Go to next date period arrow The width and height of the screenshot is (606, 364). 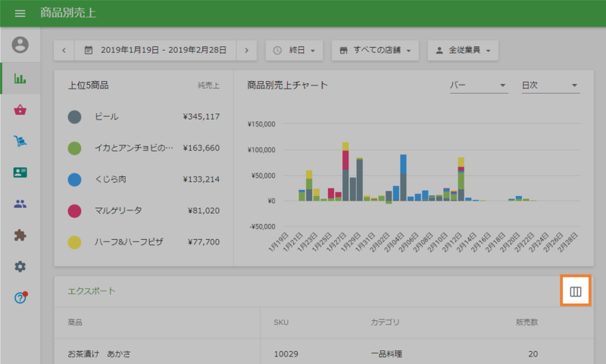pos(246,51)
